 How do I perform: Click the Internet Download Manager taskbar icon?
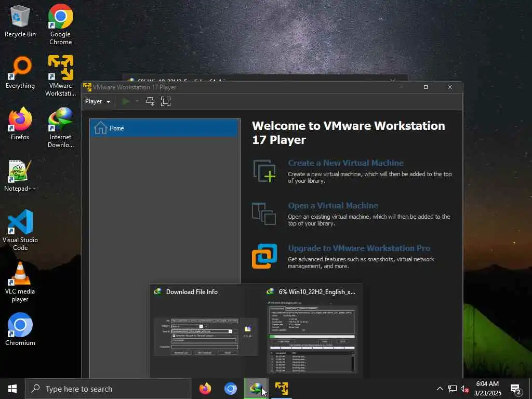[x=256, y=389]
